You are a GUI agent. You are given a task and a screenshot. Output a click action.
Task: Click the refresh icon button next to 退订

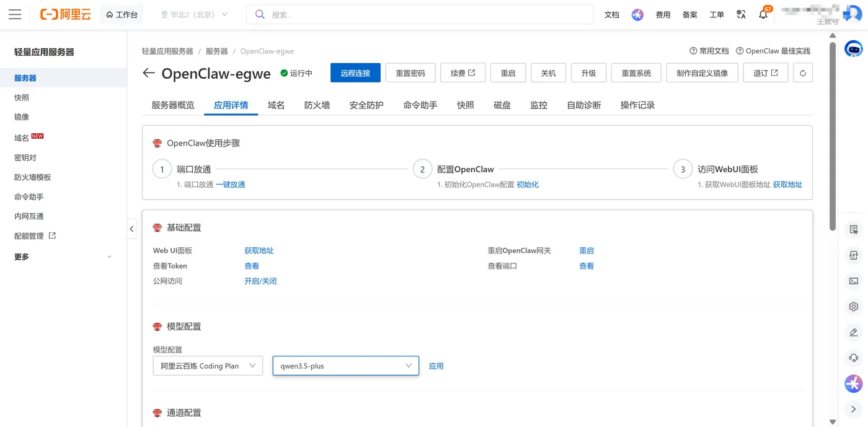[x=803, y=73]
